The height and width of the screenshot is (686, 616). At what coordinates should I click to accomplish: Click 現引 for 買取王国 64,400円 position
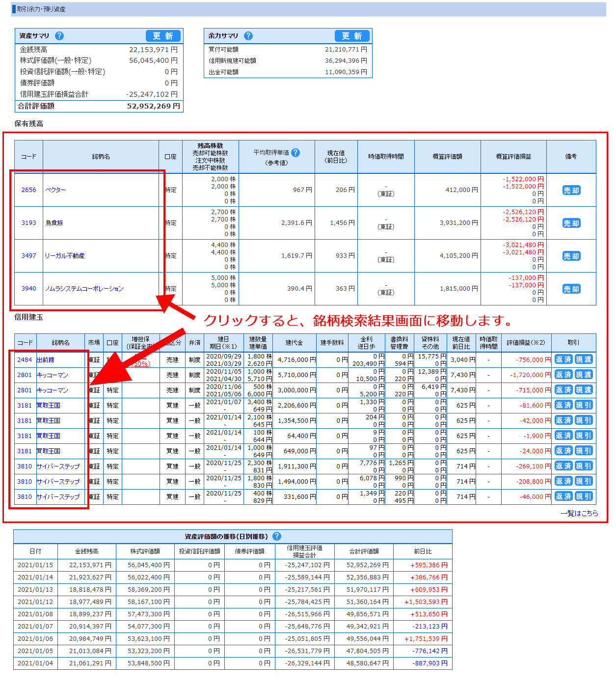584,436
